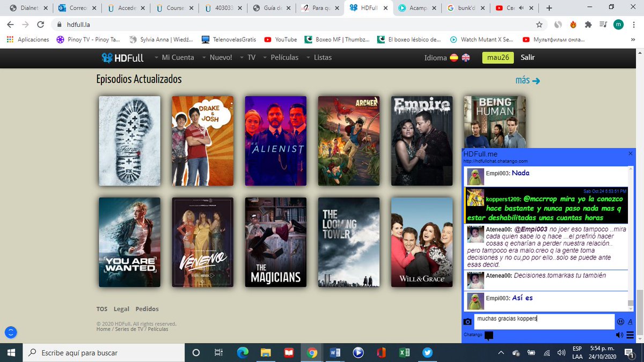Screen dimensions: 644x362
Task: Open The Alienist poster
Action: tap(276, 141)
